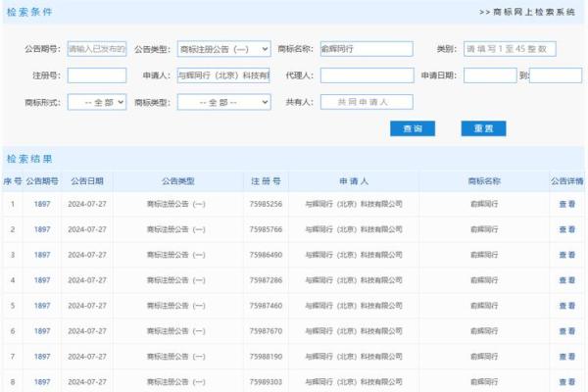Select date 2024-07-27 in row 1
This screenshot has height=392, width=588.
pos(87,204)
